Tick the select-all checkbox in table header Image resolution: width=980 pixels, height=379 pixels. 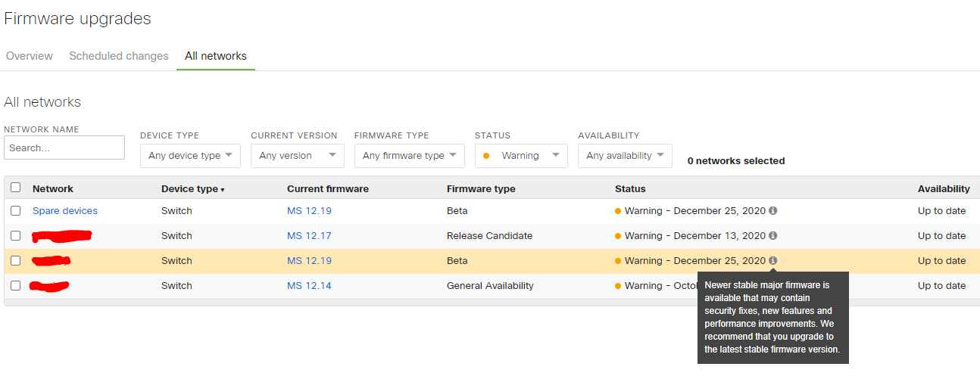coord(15,188)
